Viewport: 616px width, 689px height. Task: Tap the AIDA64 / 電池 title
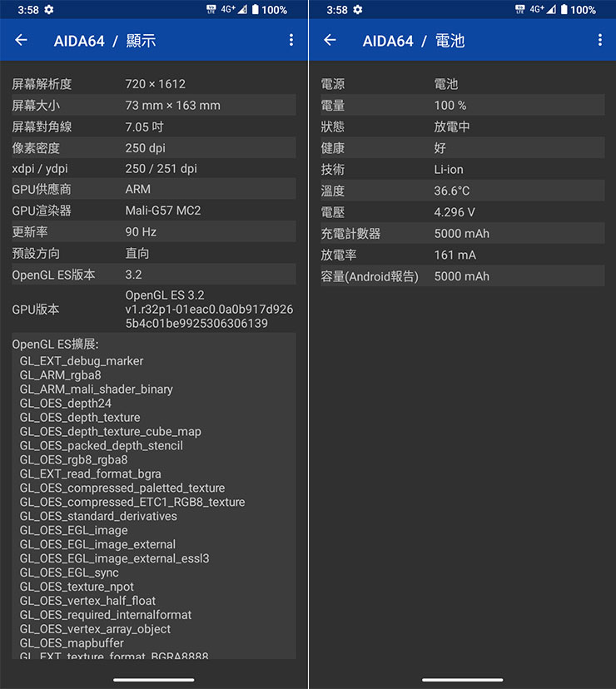[x=414, y=41]
